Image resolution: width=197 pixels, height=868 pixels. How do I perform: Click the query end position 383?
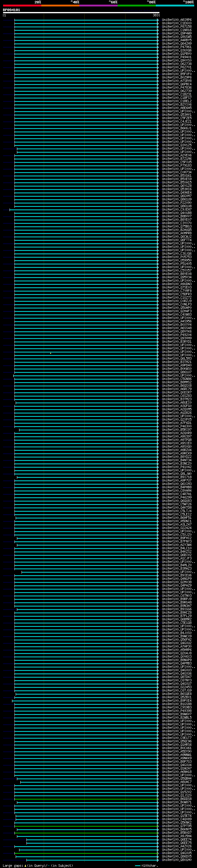pyautogui.click(x=155, y=15)
